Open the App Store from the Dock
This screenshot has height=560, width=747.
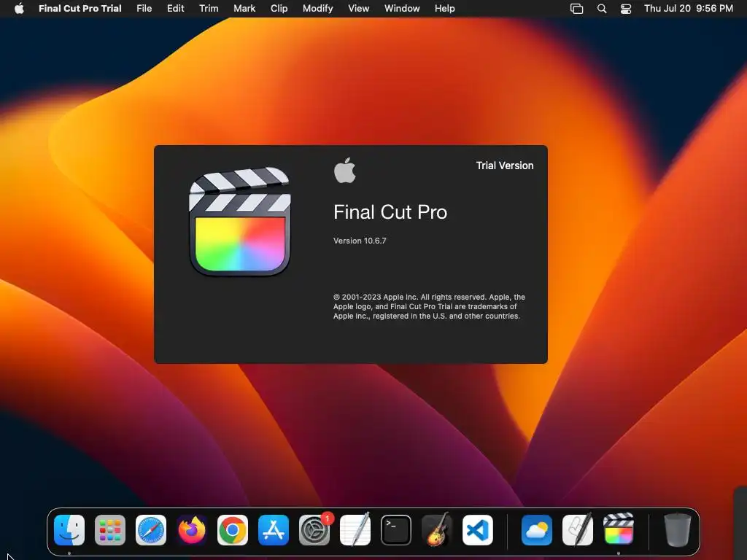(274, 530)
